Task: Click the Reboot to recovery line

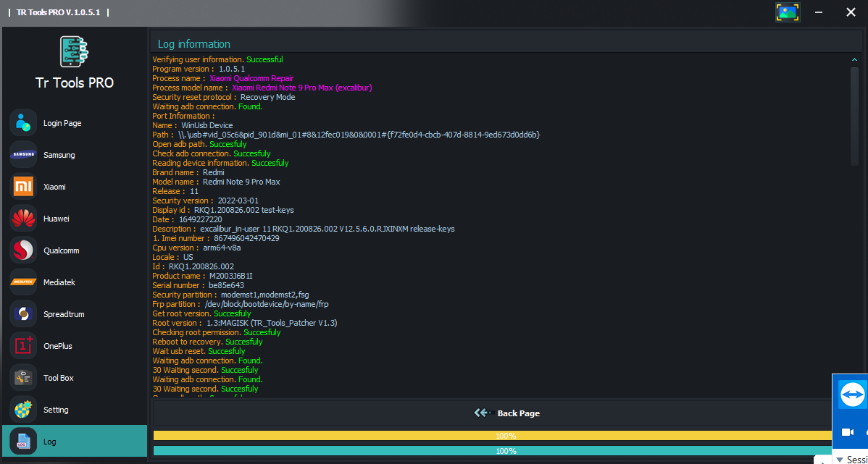Action: [207, 342]
